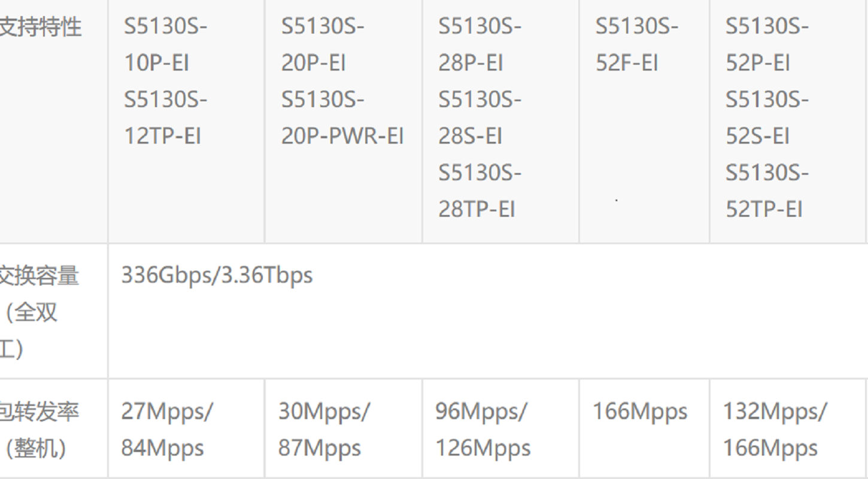Select the 27Mpps/84Mpps forwarding rate cell
Image resolution: width=868 pixels, height=479 pixels.
tap(166, 429)
